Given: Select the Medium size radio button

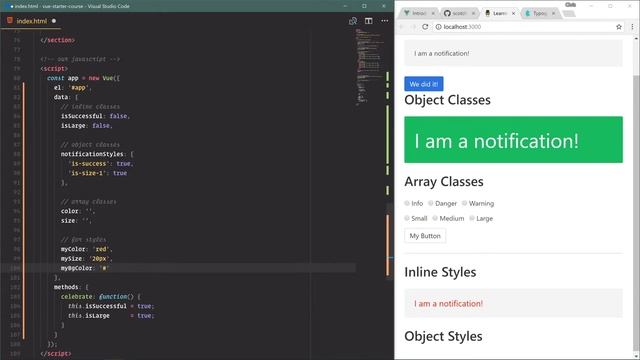Looking at the screenshot, I should [x=435, y=218].
